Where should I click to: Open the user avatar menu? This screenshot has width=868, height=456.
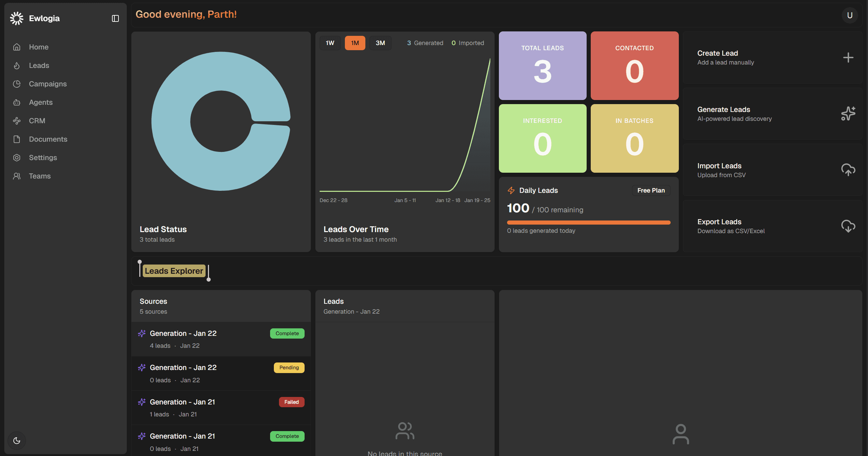point(850,15)
